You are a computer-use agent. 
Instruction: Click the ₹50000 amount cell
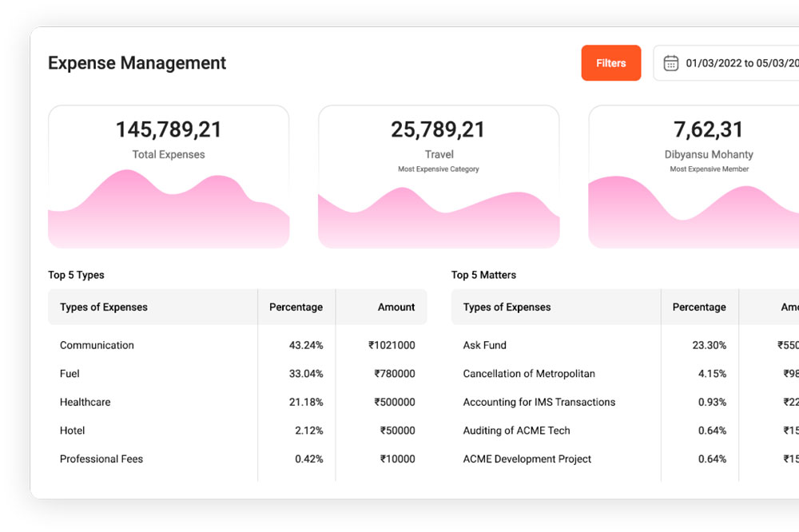397,431
